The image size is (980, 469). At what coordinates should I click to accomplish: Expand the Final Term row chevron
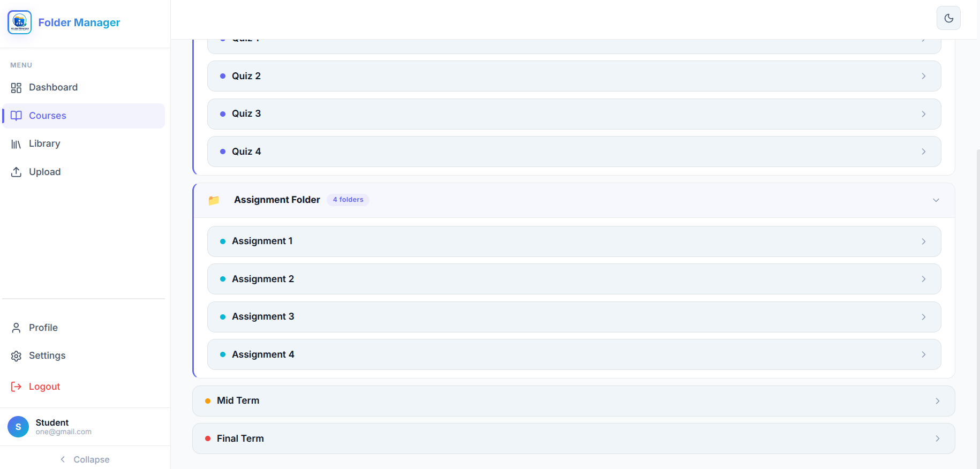[938, 438]
